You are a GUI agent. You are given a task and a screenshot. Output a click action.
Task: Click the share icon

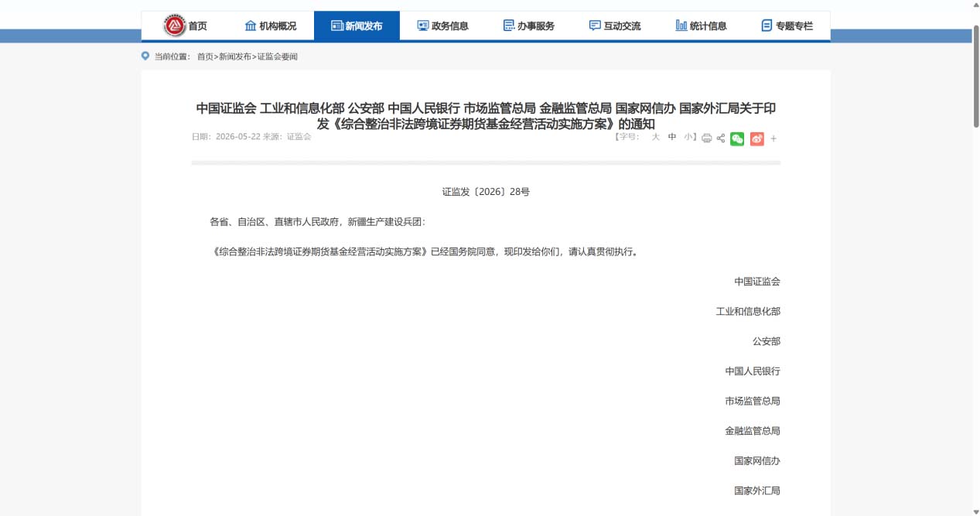pyautogui.click(x=721, y=138)
